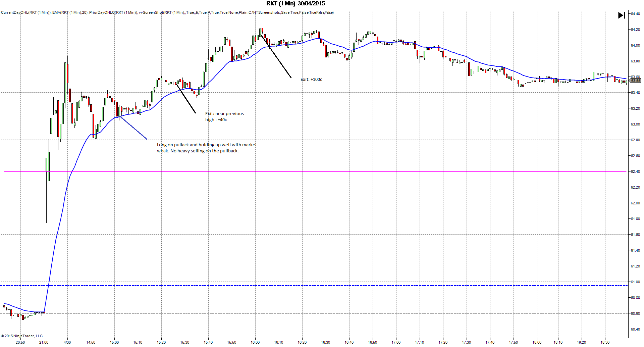644x347 pixels.
Task: Click the 15:30 time axis label
Action: [184, 342]
